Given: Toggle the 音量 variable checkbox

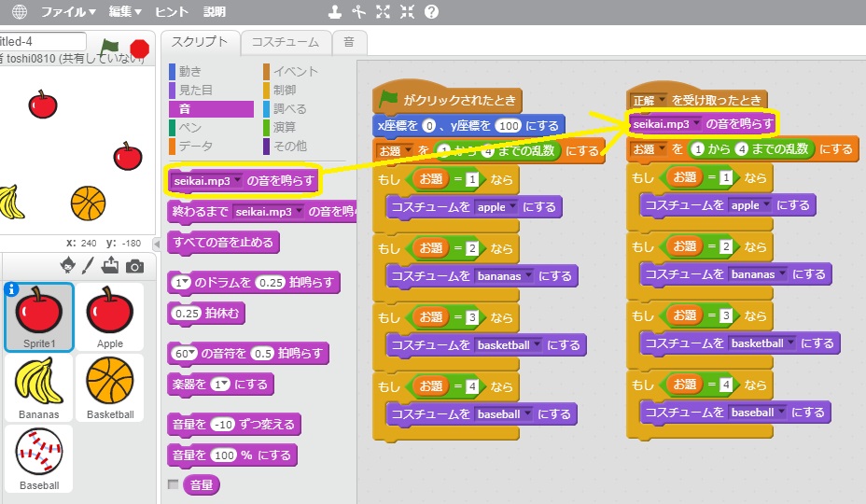Looking at the screenshot, I should 173,484.
